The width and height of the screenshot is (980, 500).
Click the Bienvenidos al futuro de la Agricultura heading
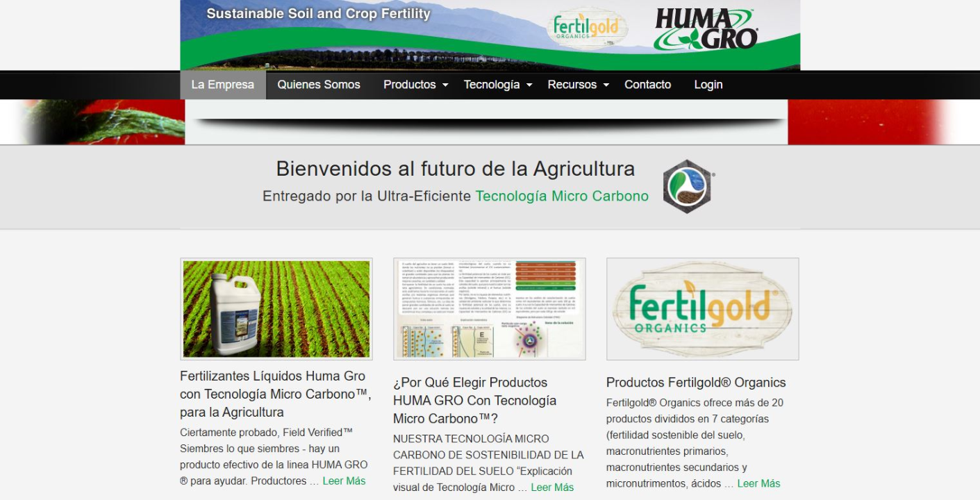coord(456,169)
